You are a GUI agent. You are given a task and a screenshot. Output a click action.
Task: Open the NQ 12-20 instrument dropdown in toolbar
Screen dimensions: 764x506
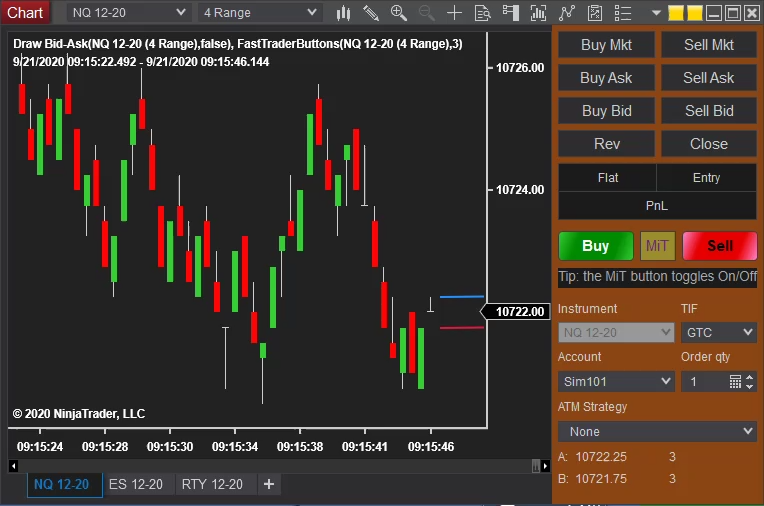click(x=128, y=13)
